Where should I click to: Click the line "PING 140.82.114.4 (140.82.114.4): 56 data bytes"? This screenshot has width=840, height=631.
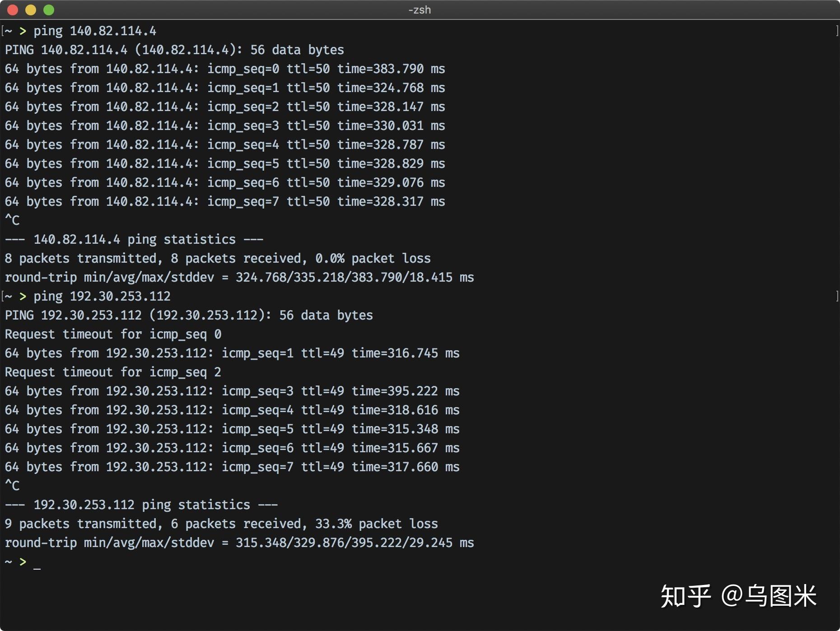(174, 50)
